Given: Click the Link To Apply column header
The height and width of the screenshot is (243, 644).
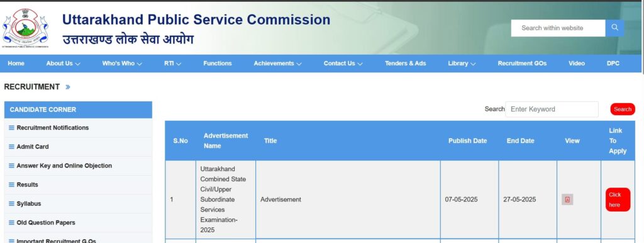Looking at the screenshot, I should [x=618, y=140].
